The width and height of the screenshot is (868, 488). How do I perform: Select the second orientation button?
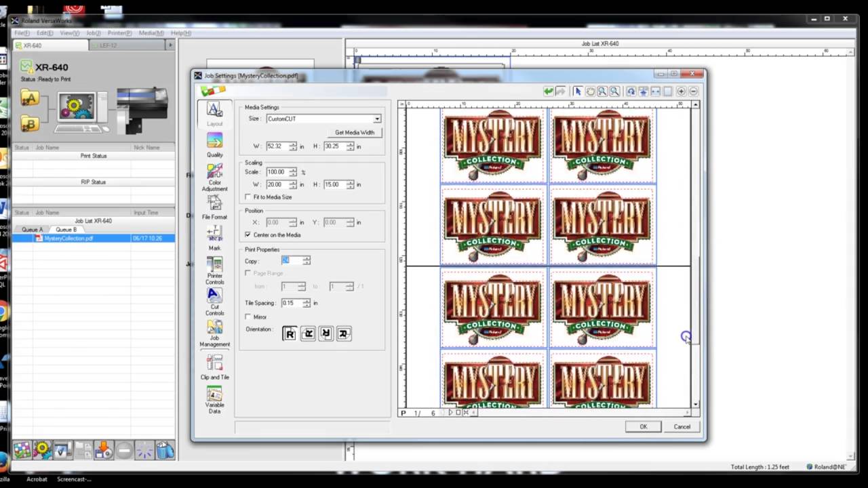pos(308,333)
